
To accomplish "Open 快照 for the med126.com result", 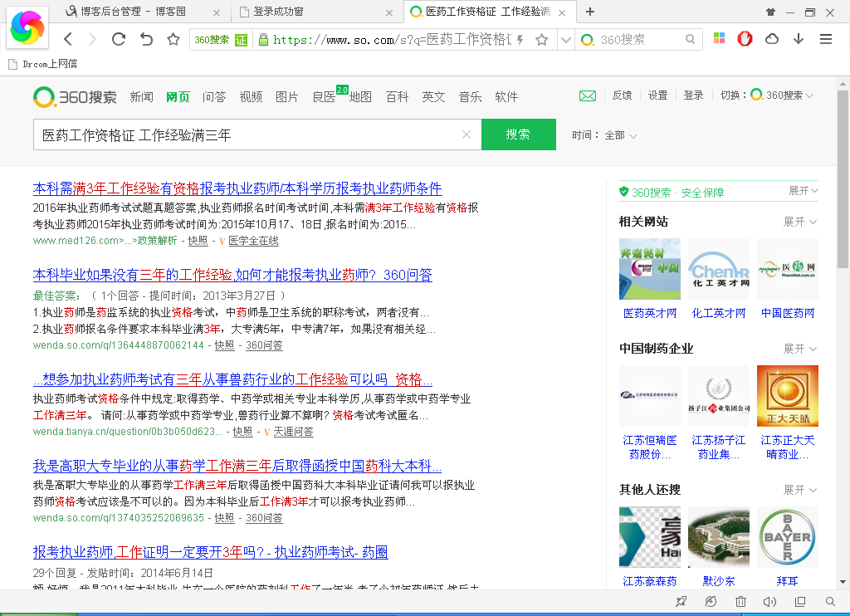I will coord(198,241).
